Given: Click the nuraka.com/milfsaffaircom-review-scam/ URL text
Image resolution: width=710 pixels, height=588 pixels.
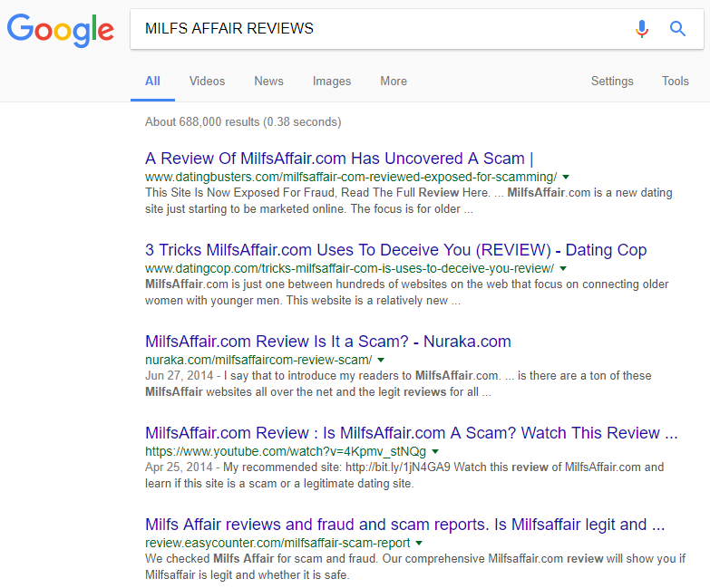Looking at the screenshot, I should coord(258,360).
